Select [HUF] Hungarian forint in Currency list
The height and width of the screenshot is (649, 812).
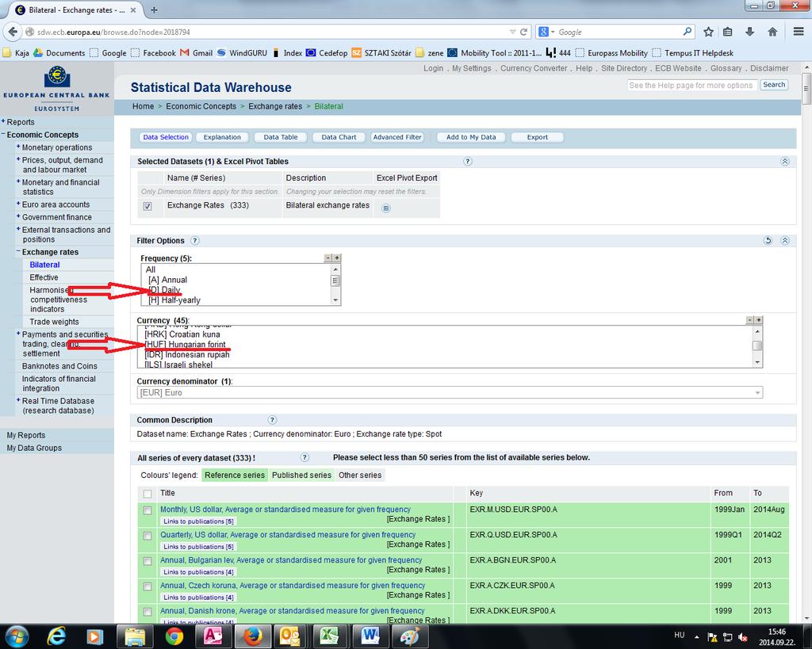pyautogui.click(x=185, y=344)
